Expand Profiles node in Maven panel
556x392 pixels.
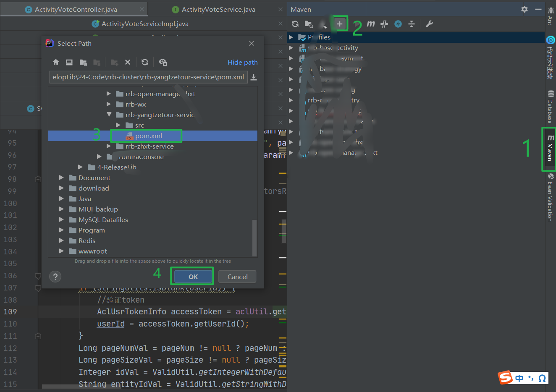(x=291, y=37)
